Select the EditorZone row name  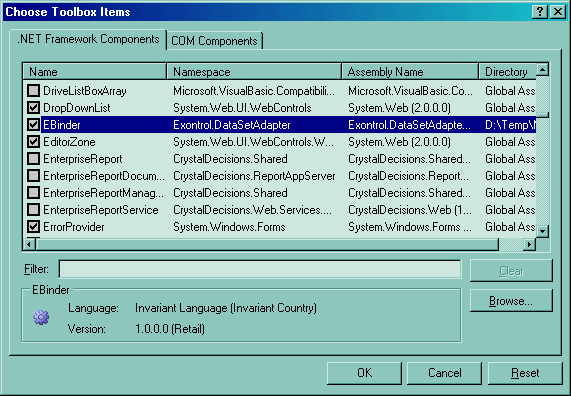[69, 142]
